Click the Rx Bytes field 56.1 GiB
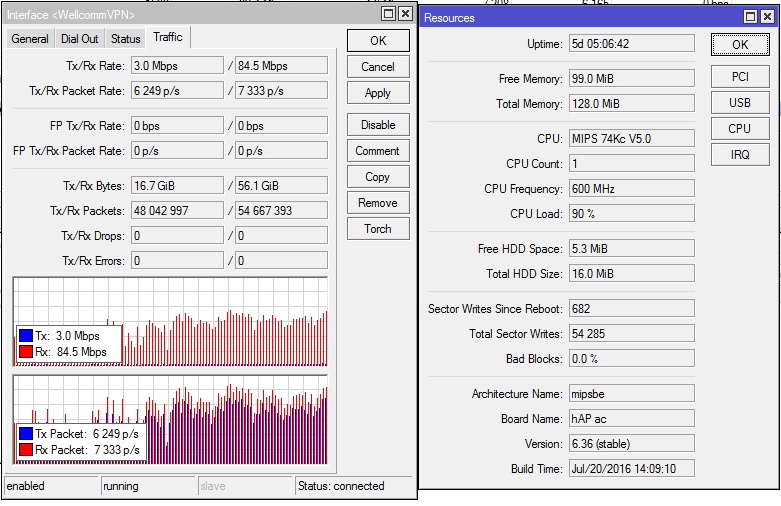The width and height of the screenshot is (781, 506). coord(281,186)
